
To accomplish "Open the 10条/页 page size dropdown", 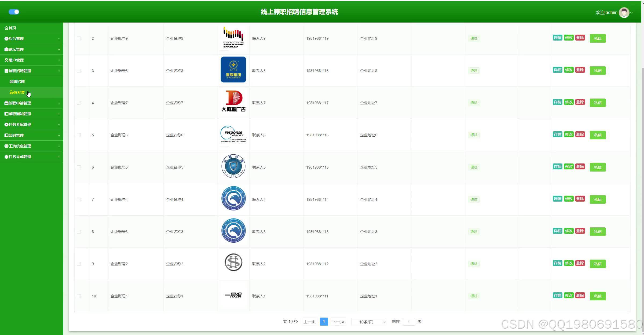I will click(x=369, y=322).
